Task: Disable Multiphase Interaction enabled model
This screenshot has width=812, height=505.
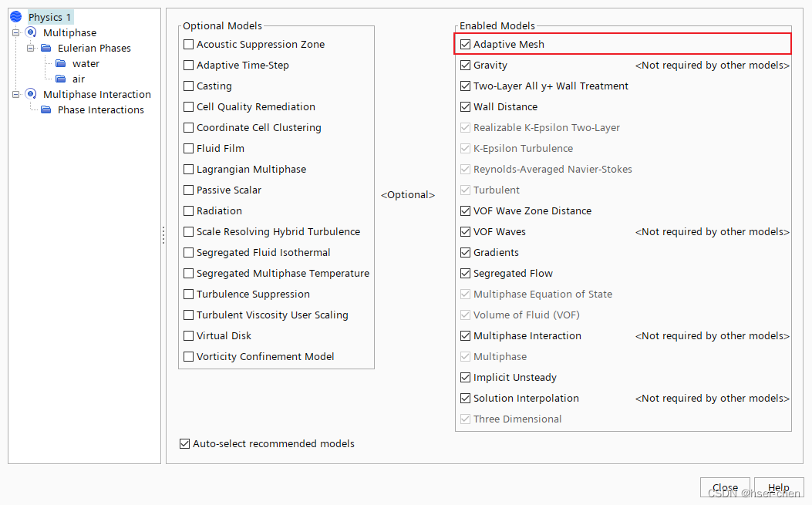Action: (466, 335)
